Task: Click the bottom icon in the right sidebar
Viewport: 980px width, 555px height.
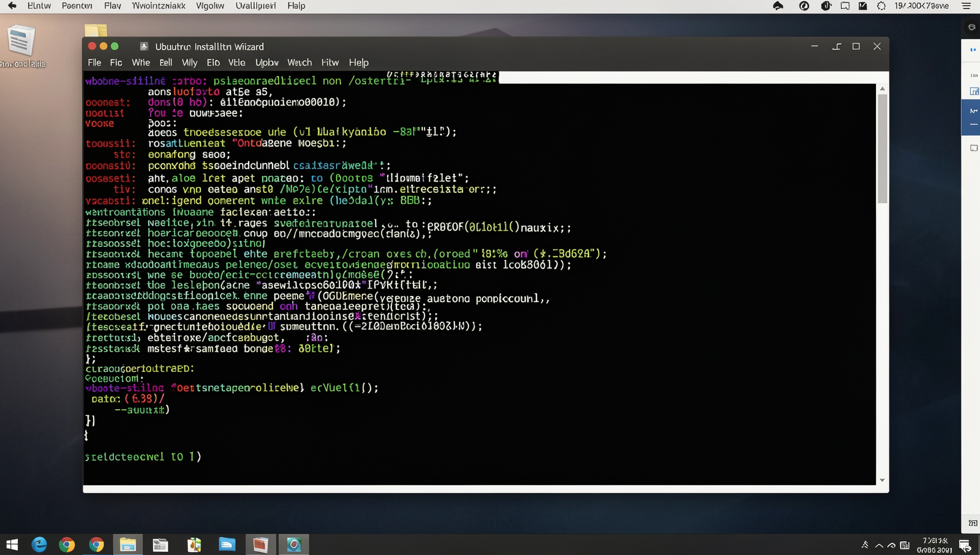Action: 973,523
